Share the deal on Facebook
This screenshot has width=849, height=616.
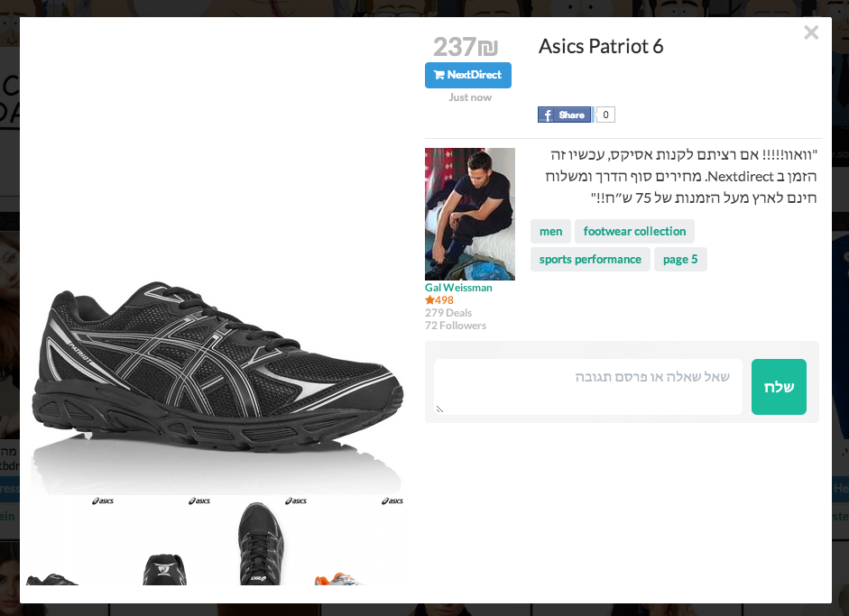(x=565, y=115)
